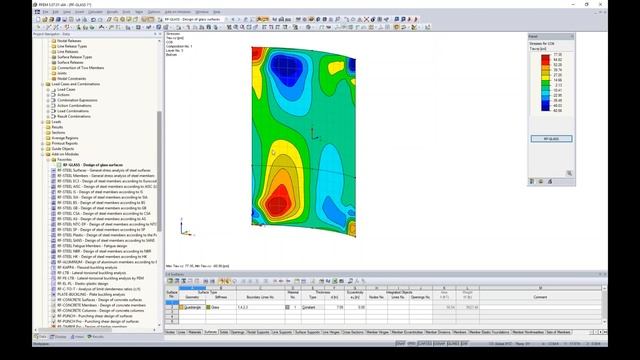Select PLATE-BUCKLING module in the tree

91,294
